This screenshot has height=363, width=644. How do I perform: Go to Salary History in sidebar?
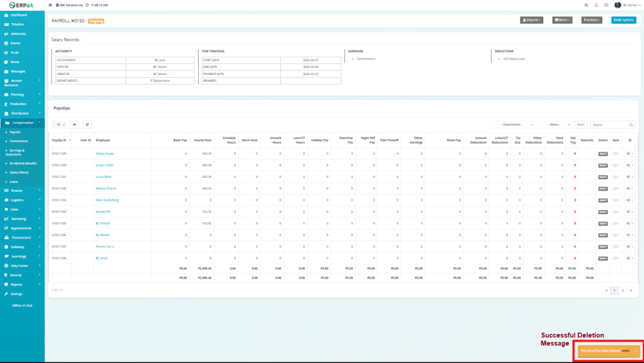pos(19,172)
